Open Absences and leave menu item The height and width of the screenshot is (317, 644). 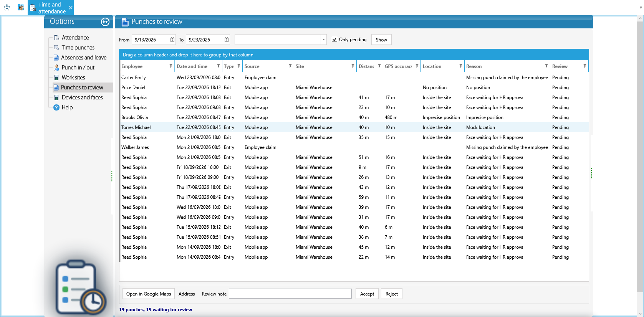coord(84,58)
